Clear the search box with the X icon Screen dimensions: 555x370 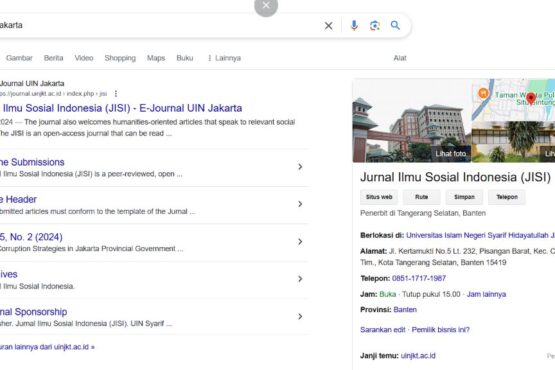click(328, 25)
